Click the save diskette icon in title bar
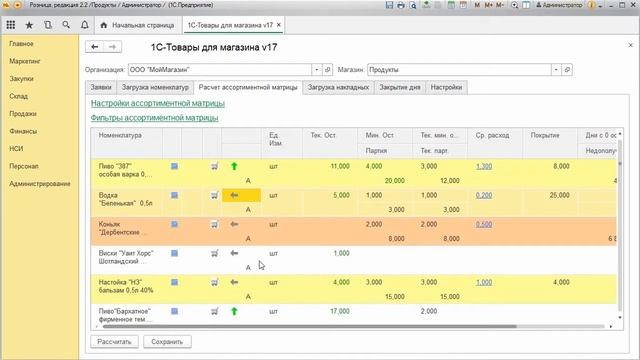 pyautogui.click(x=389, y=5)
